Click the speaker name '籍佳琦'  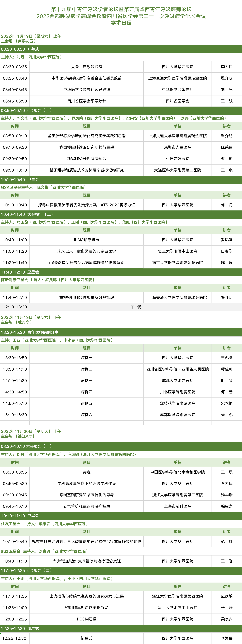(x=227, y=369)
